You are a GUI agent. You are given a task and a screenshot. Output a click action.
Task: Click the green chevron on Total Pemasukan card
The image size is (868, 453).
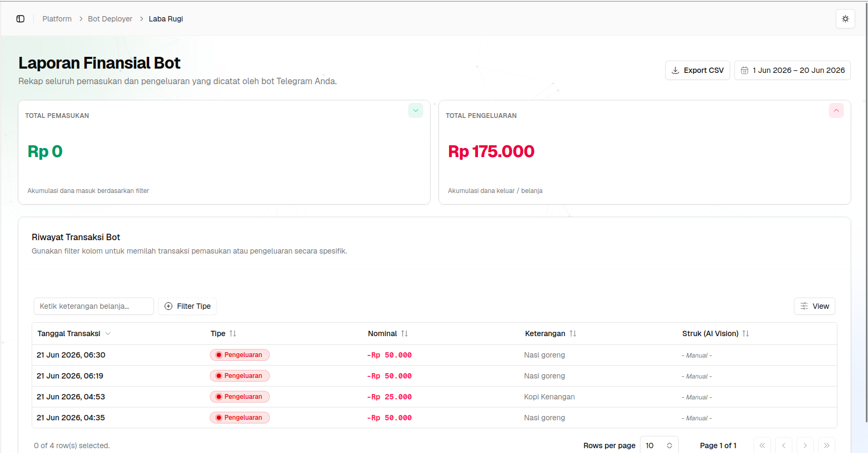416,110
